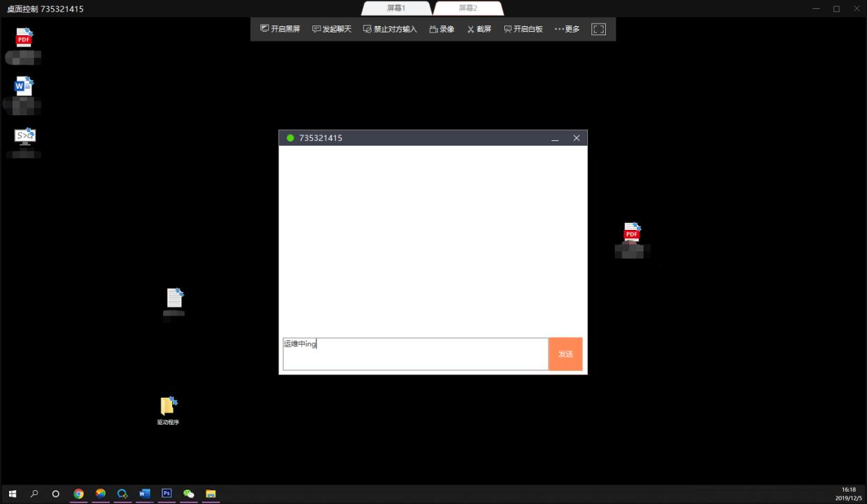Start a chat with 发起聊天
Screen dimensions: 867x504
coord(332,29)
